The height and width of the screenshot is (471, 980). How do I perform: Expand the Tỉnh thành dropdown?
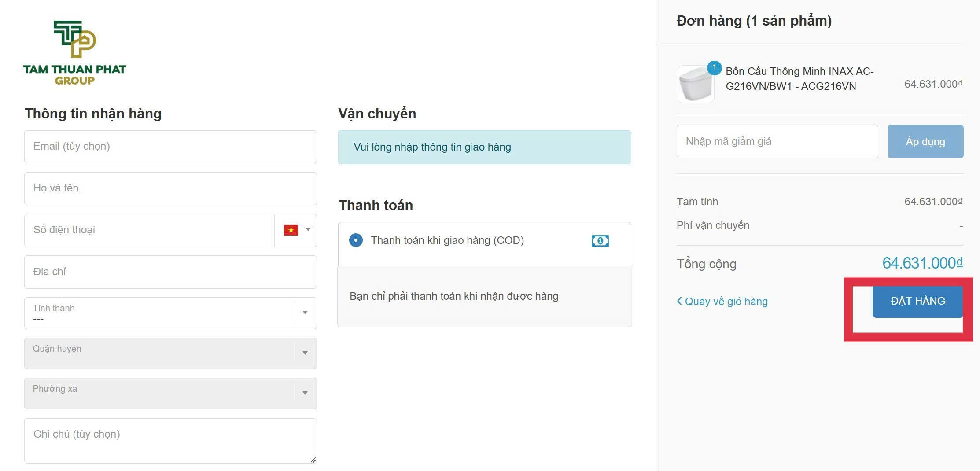click(x=305, y=313)
